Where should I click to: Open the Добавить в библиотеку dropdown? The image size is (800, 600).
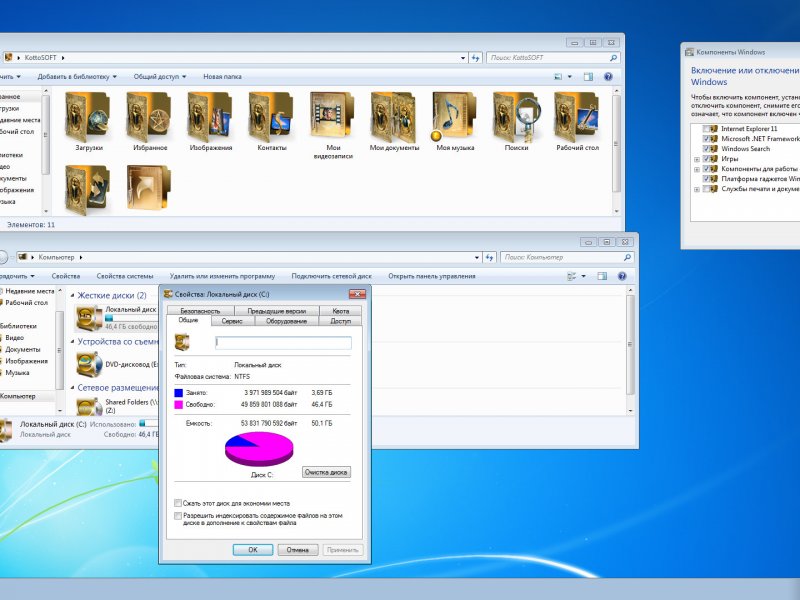click(77, 77)
